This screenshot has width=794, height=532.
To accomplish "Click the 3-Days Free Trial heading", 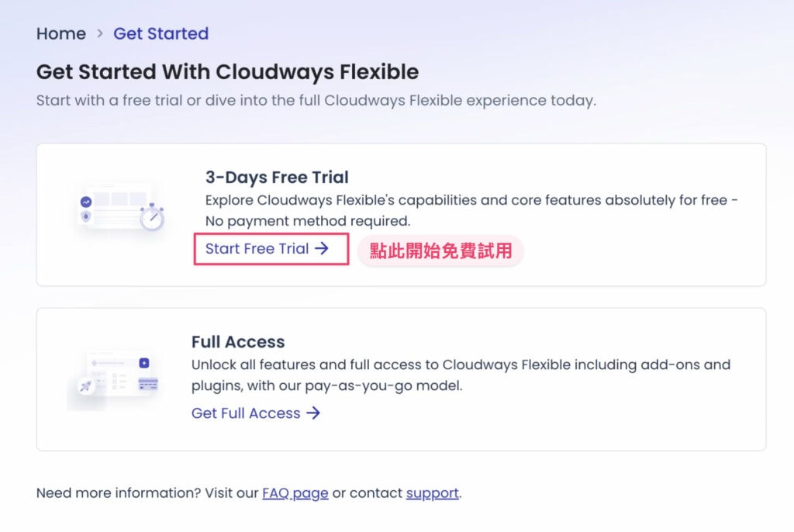I will 277,177.
